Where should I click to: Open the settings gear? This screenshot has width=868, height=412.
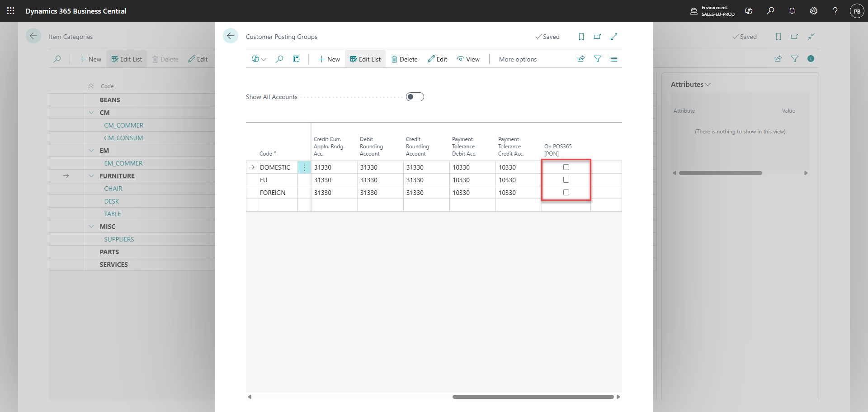coord(814,11)
